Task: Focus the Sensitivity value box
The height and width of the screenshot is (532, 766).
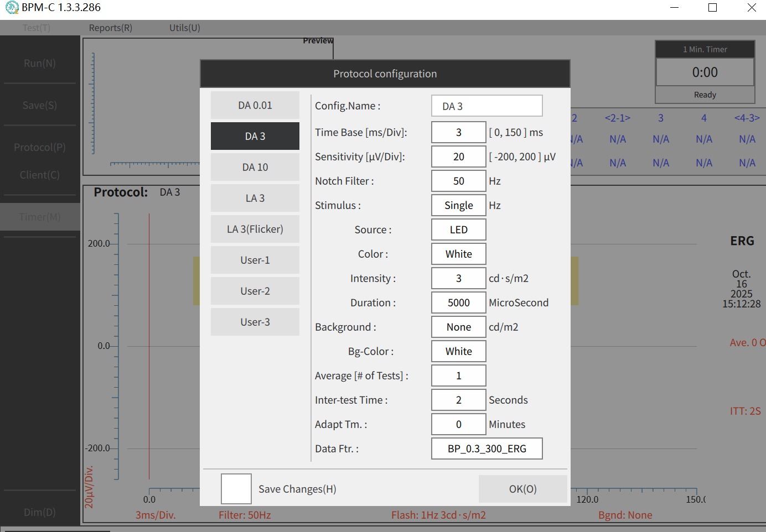Action: tap(458, 157)
